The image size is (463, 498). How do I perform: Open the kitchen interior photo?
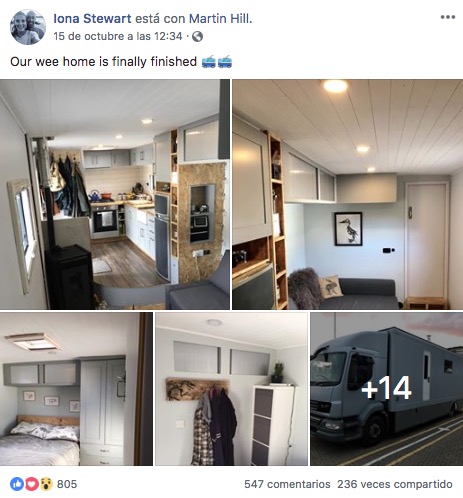click(115, 194)
